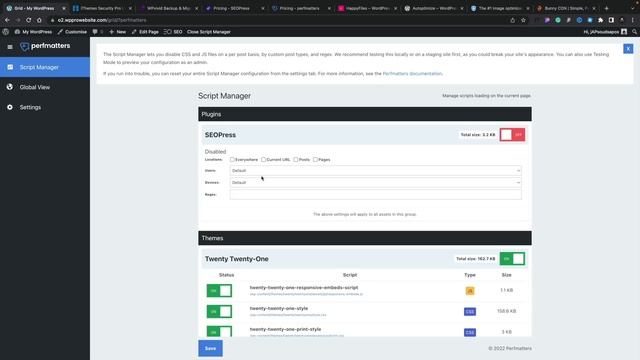Click Customize in the admin bar
640x360 pixels.
click(x=72, y=32)
